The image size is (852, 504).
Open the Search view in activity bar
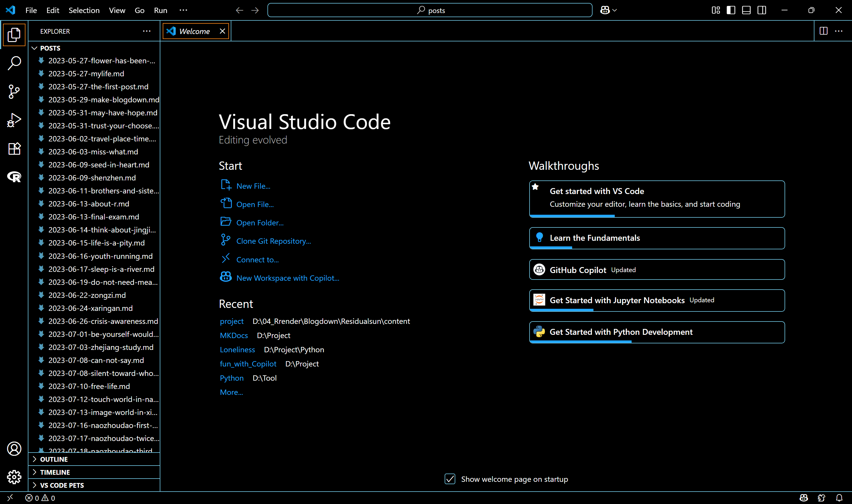click(14, 63)
